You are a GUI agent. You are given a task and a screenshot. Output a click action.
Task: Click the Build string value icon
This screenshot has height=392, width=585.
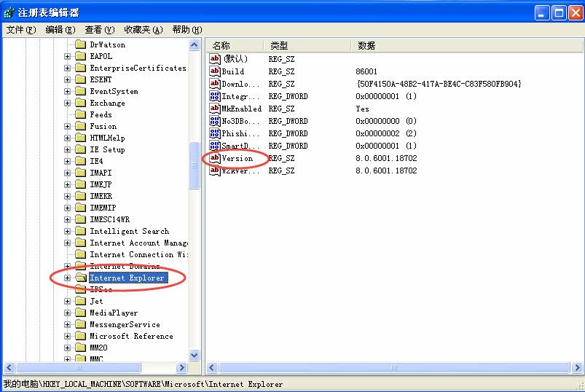(x=215, y=71)
